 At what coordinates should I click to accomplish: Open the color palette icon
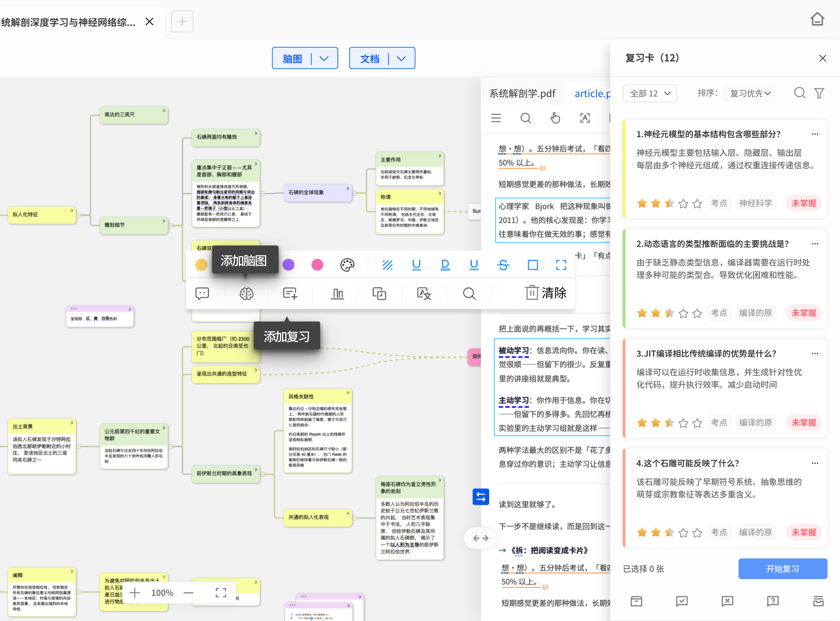coord(347,265)
